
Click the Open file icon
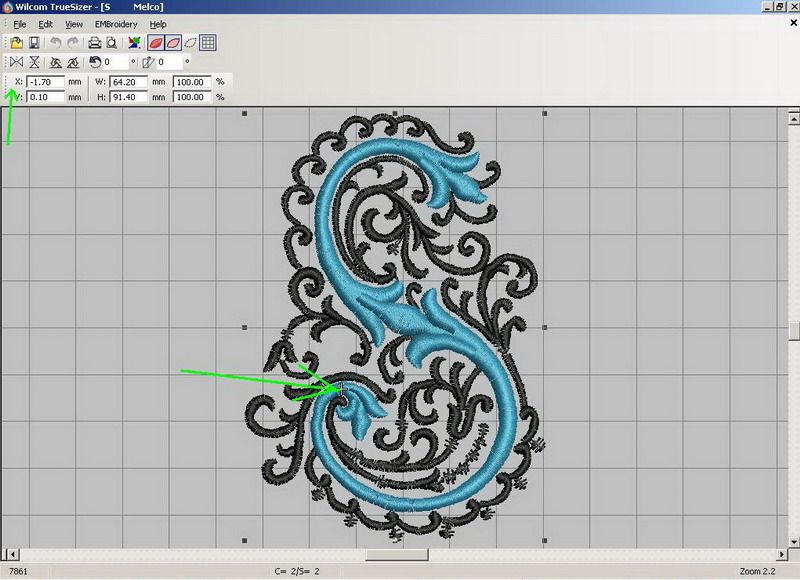pyautogui.click(x=17, y=43)
